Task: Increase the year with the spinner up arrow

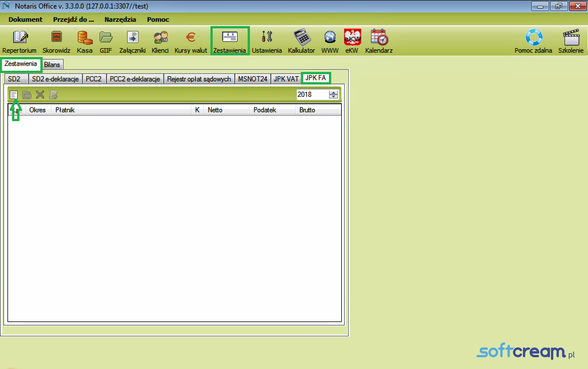Action: tap(334, 92)
